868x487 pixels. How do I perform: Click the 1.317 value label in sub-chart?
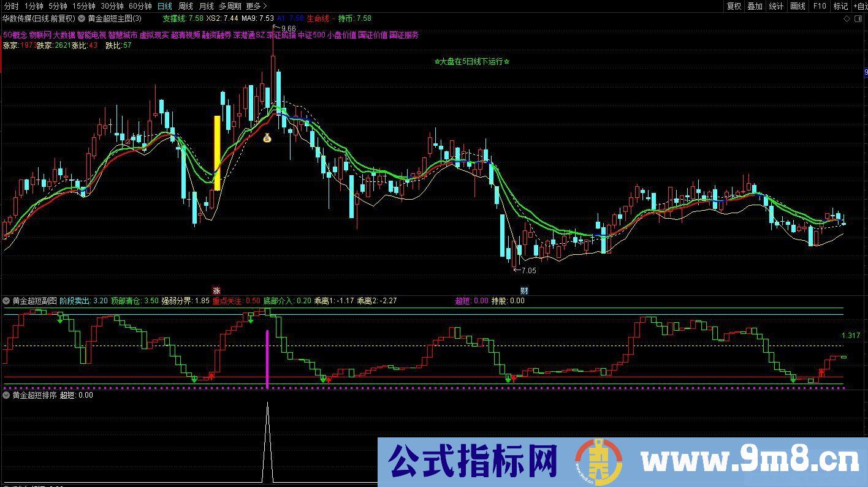851,336
